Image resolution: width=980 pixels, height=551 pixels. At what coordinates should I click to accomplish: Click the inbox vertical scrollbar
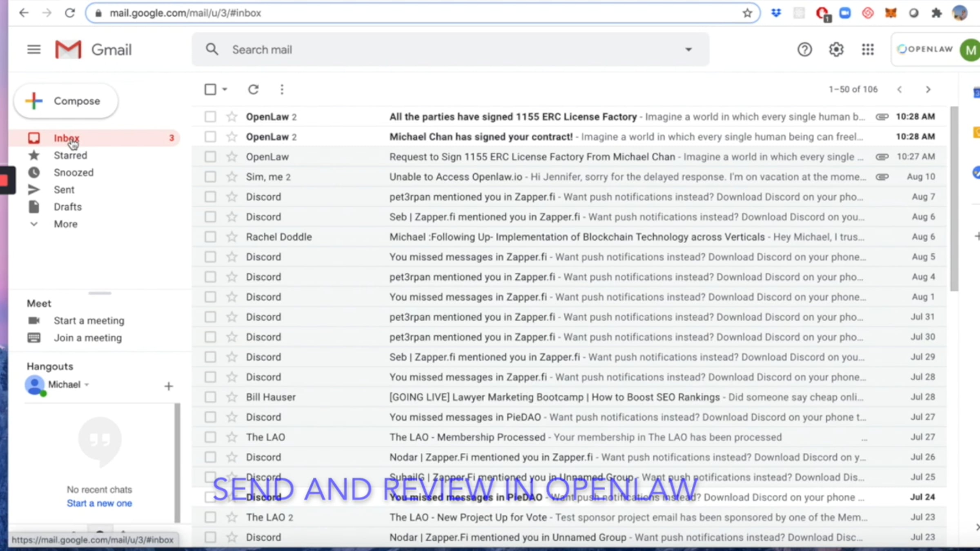[954, 199]
